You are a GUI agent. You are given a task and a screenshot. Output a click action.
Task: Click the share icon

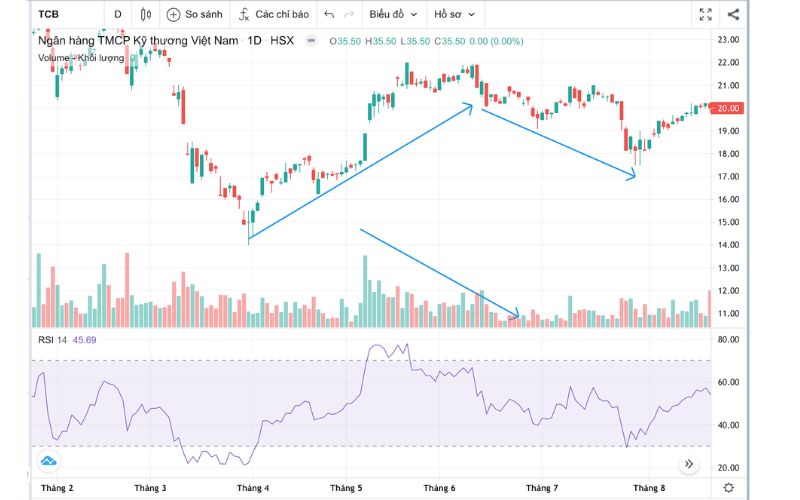tap(734, 15)
